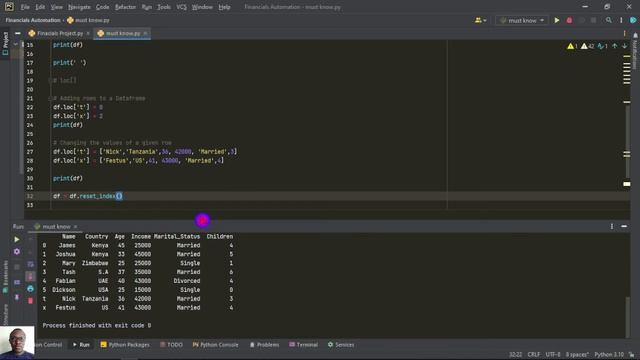Click the yellow warning triangle indicator
640x360 pixels.
coord(572,46)
